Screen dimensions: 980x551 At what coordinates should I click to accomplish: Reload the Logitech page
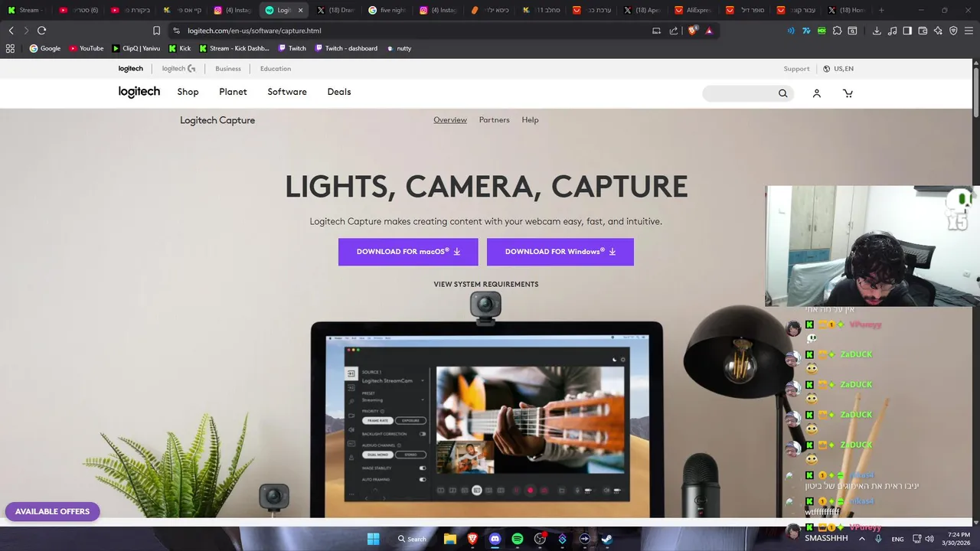tap(41, 31)
